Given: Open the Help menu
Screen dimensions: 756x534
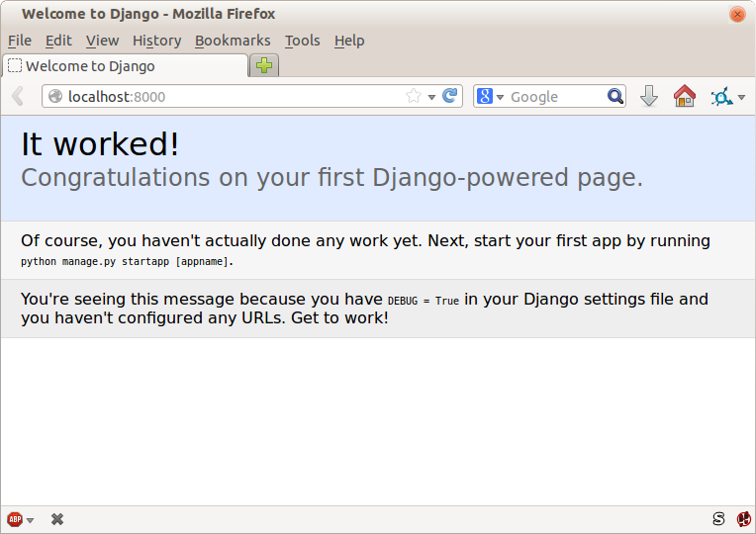Looking at the screenshot, I should pos(349,41).
